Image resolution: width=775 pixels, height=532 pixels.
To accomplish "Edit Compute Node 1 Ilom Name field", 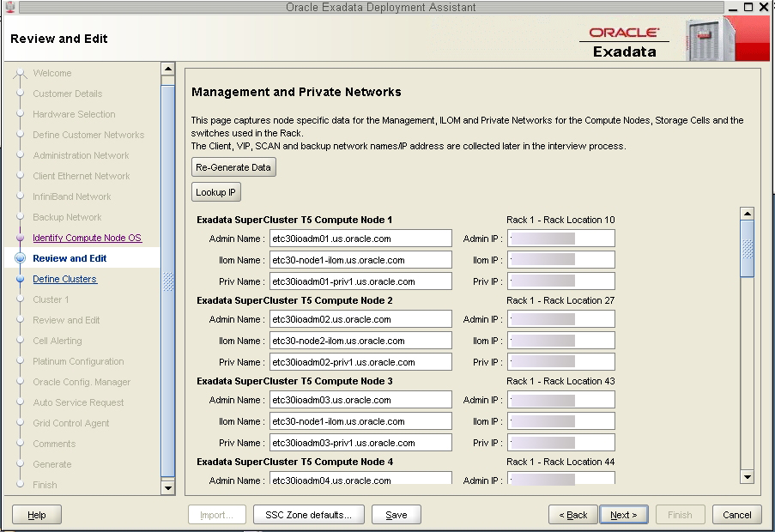I will [x=360, y=260].
